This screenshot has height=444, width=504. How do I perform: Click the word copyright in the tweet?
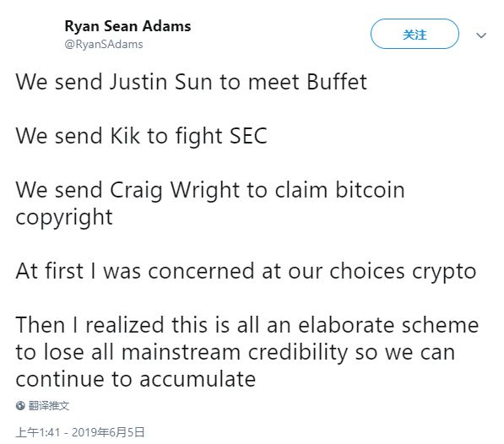click(64, 219)
